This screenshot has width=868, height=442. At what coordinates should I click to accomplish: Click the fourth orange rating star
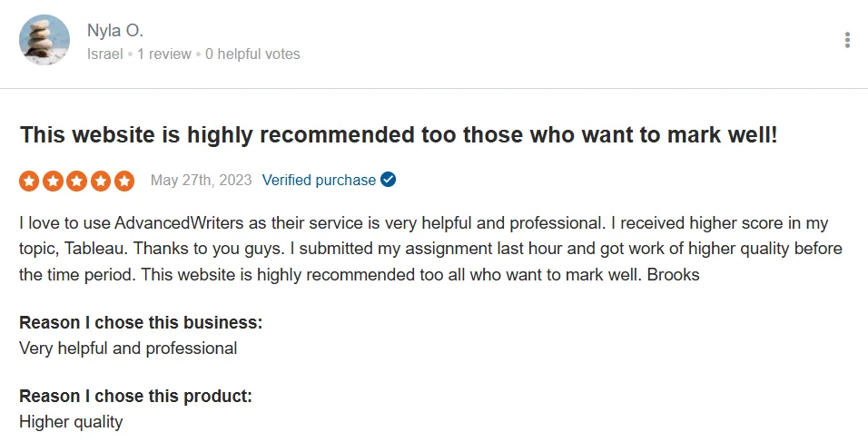100,181
